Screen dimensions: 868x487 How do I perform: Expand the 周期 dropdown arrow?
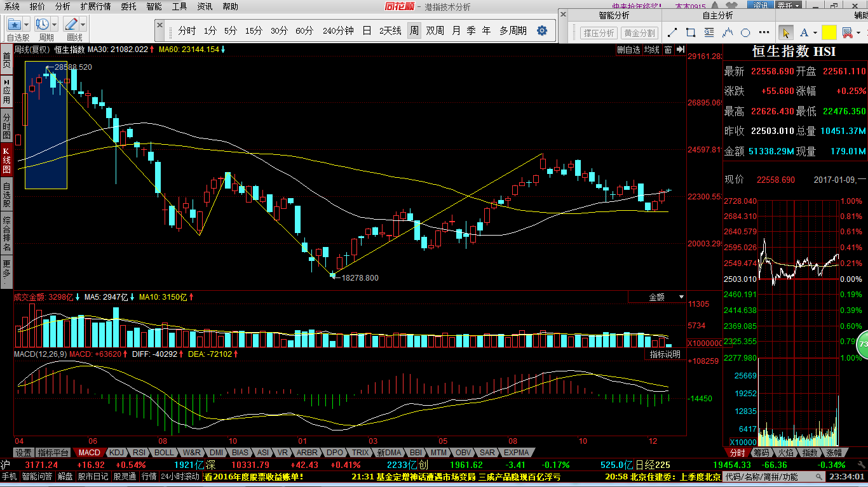(54, 24)
